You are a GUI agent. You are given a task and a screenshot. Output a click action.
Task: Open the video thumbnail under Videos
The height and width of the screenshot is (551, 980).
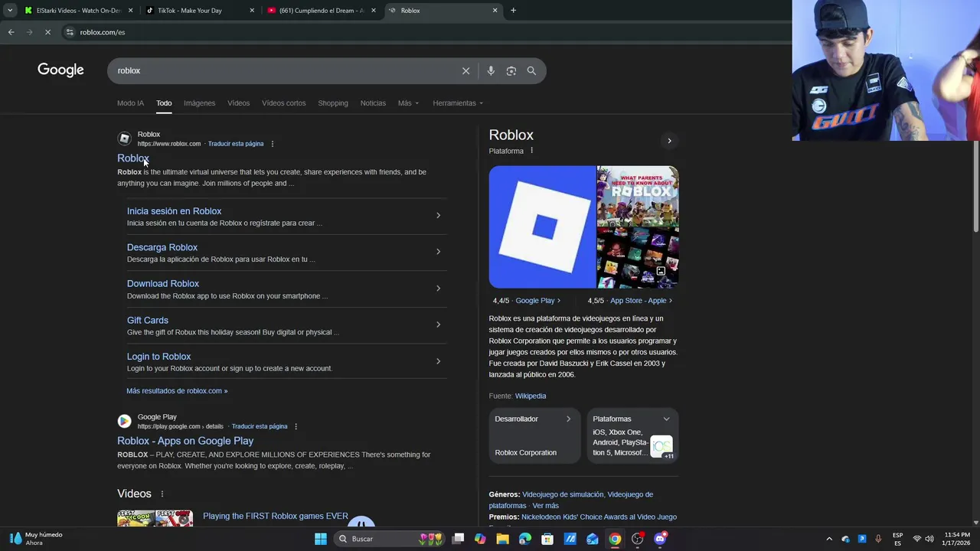pyautogui.click(x=155, y=518)
